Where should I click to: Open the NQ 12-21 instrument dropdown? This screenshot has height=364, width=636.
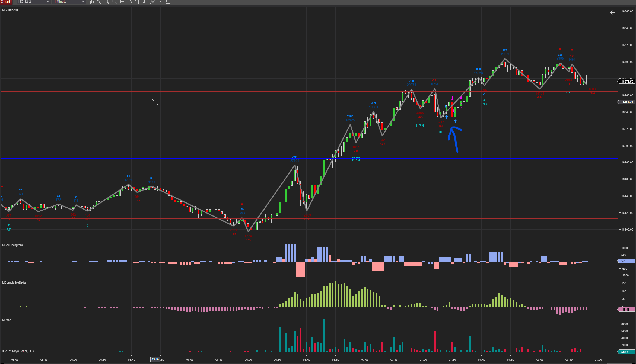point(33,2)
